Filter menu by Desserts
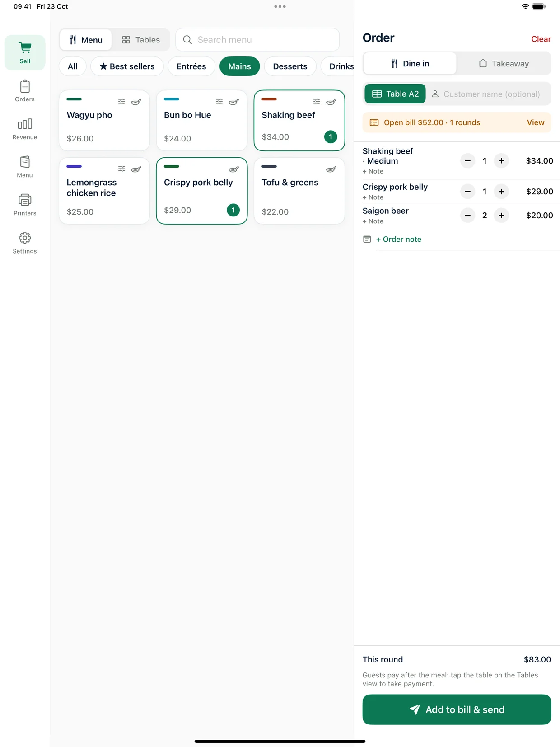 click(290, 66)
